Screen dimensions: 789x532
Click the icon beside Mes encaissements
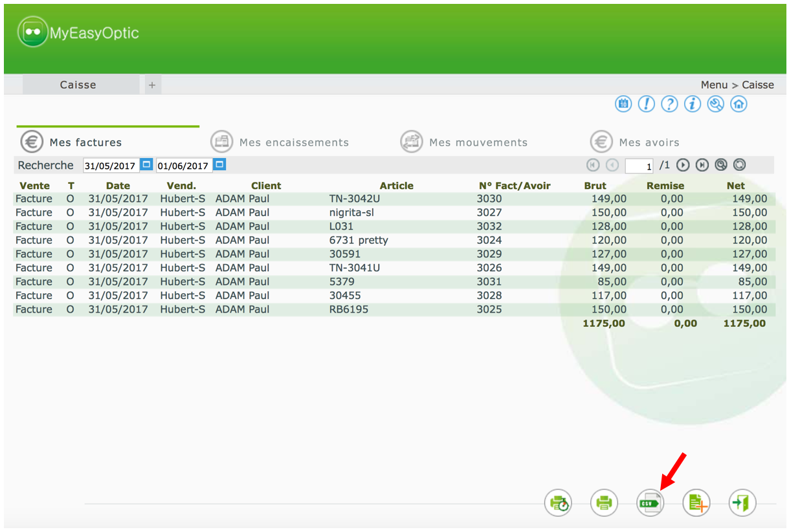pos(222,141)
